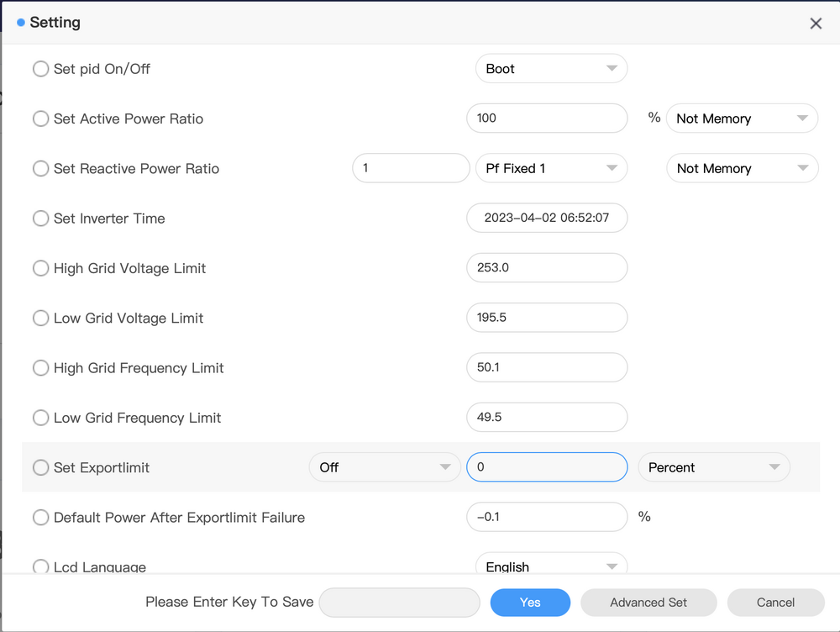Select the Set pid On/Off radio button

coord(40,69)
